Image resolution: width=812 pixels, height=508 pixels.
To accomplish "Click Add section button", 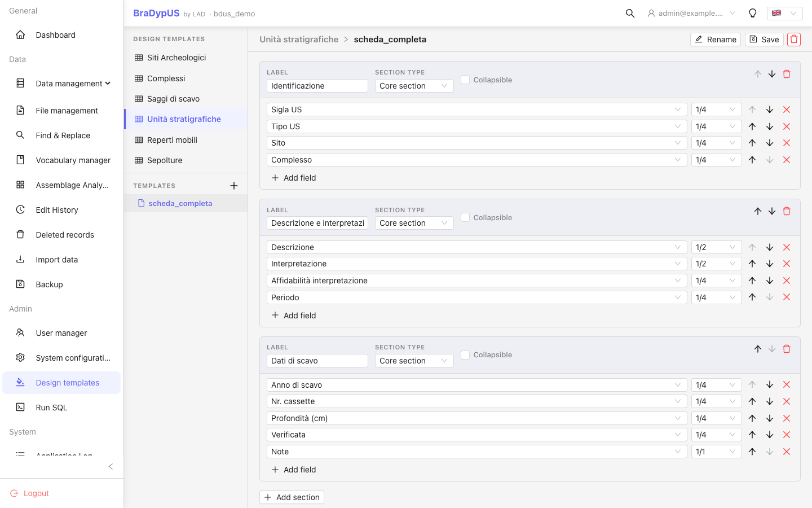I will (292, 497).
